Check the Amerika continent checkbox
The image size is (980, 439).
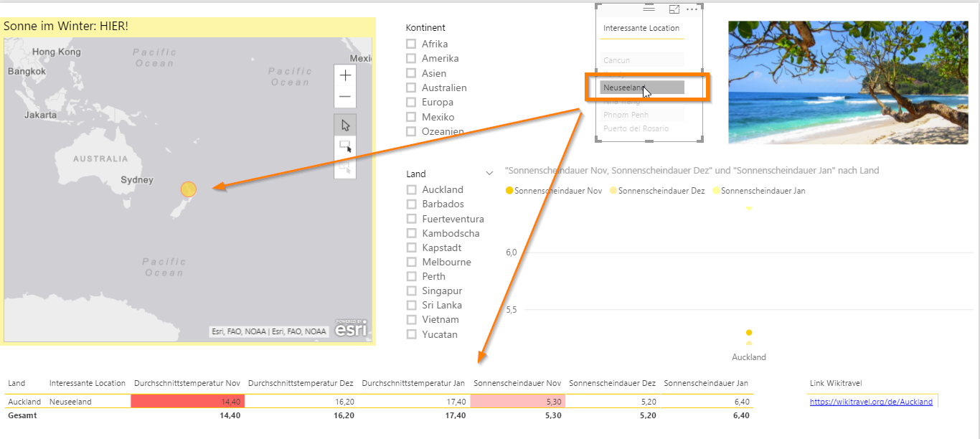click(x=411, y=58)
